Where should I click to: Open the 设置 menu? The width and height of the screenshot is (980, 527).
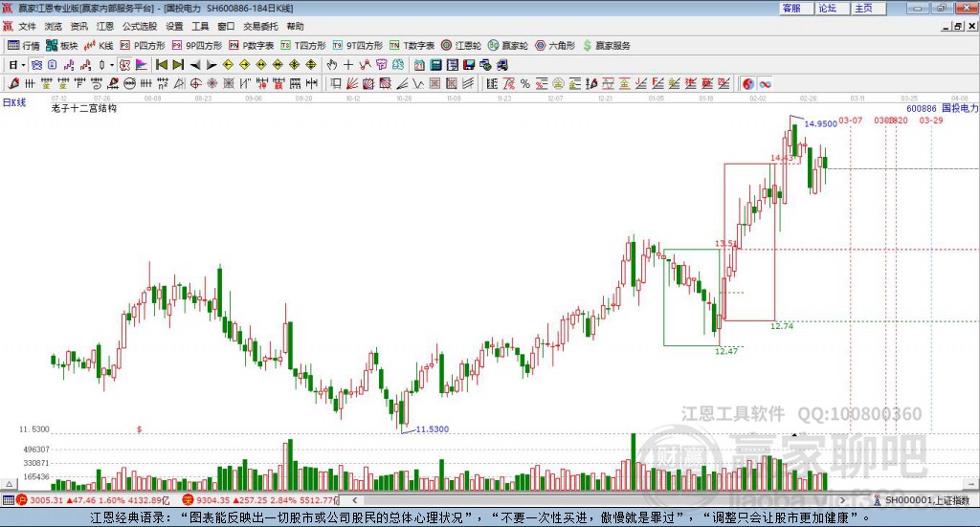pyautogui.click(x=174, y=26)
